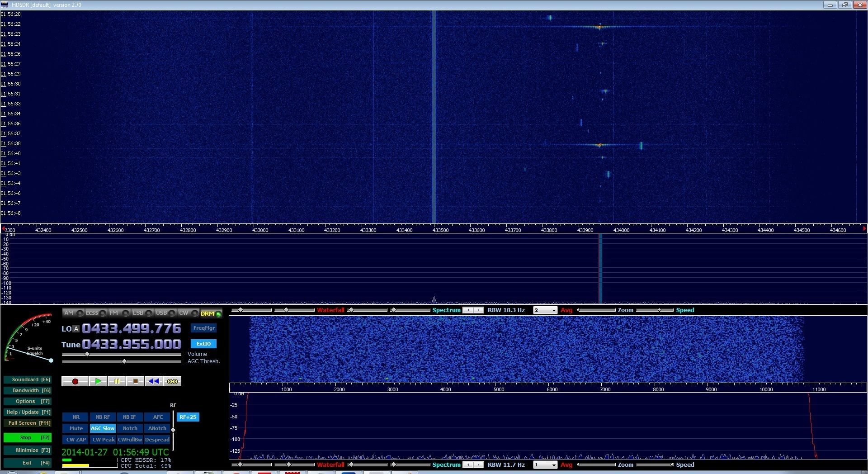Toggle the NB RF noise blanker
This screenshot has width=868, height=474.
point(103,417)
